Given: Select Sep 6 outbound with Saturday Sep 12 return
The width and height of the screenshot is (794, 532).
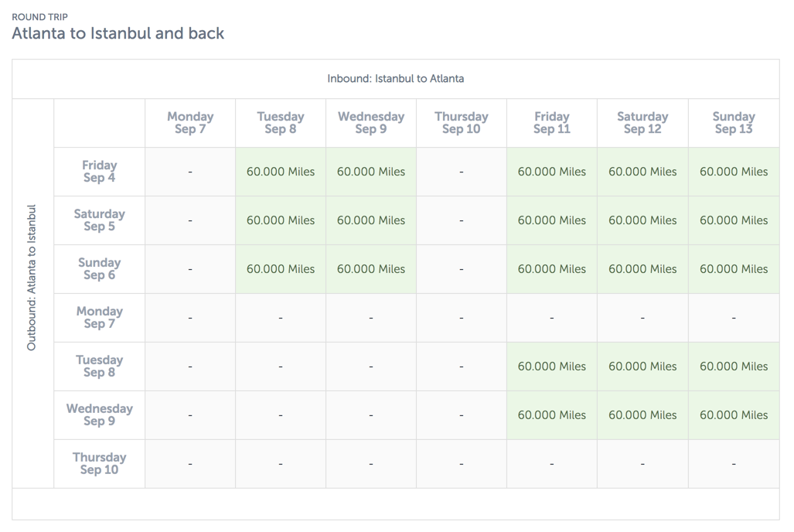Looking at the screenshot, I should pyautogui.click(x=642, y=269).
